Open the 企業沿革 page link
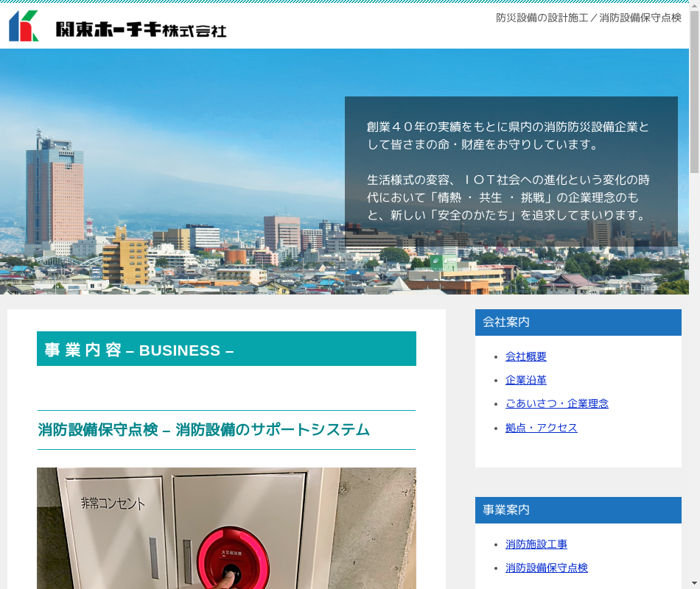Viewport: 700px width, 589px height. point(525,380)
